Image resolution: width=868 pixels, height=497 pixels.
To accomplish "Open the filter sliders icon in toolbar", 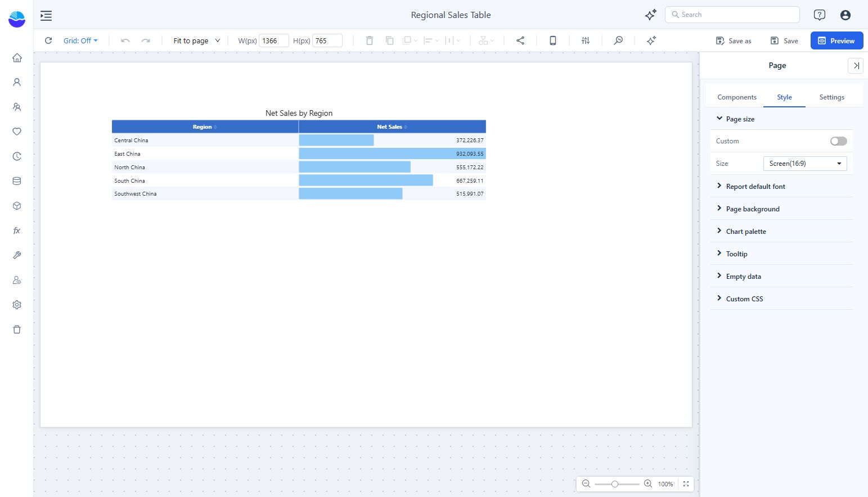I will pos(586,40).
